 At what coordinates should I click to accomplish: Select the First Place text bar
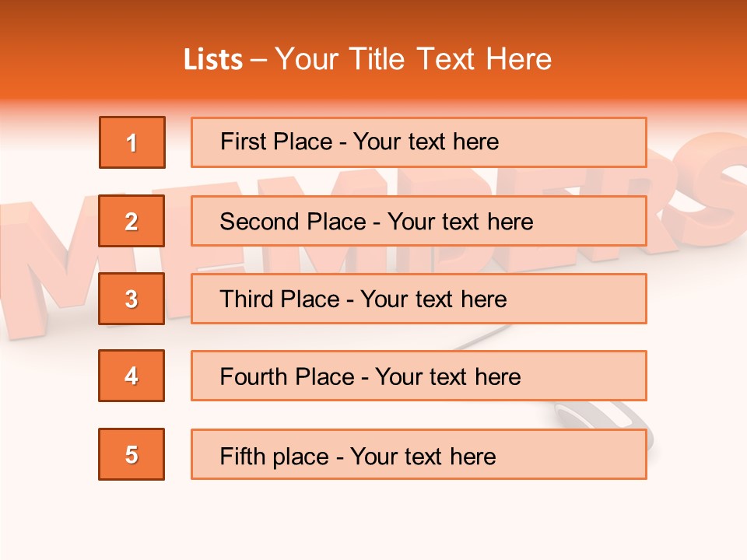419,142
